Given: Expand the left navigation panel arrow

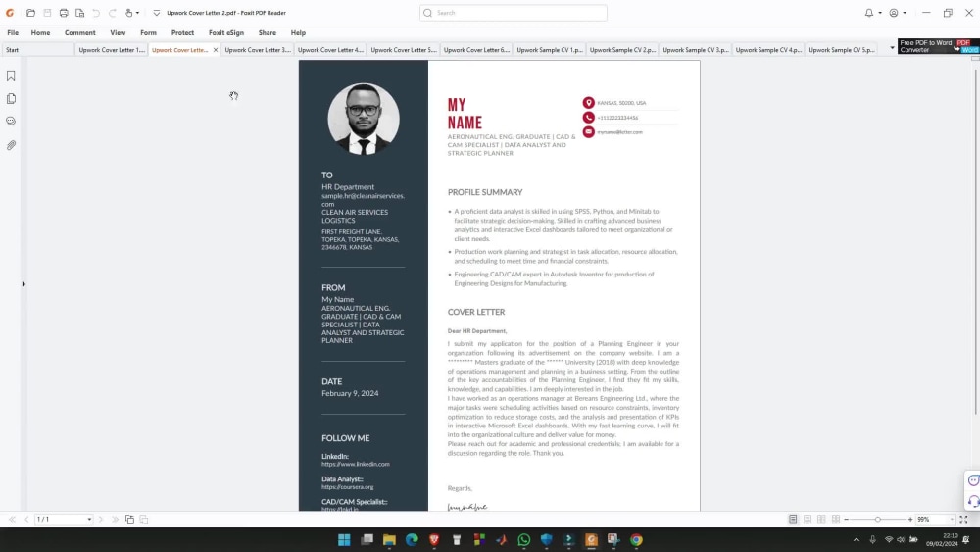Looking at the screenshot, I should pos(24,283).
